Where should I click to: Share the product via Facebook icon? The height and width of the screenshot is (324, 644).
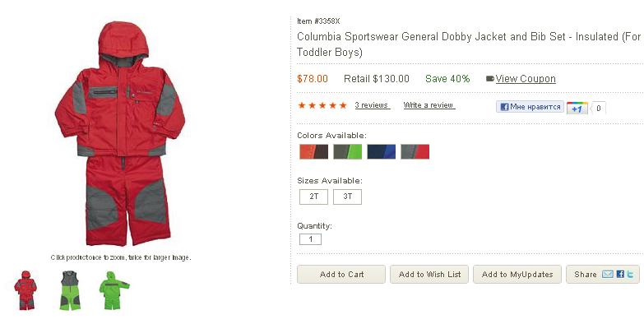[620, 274]
